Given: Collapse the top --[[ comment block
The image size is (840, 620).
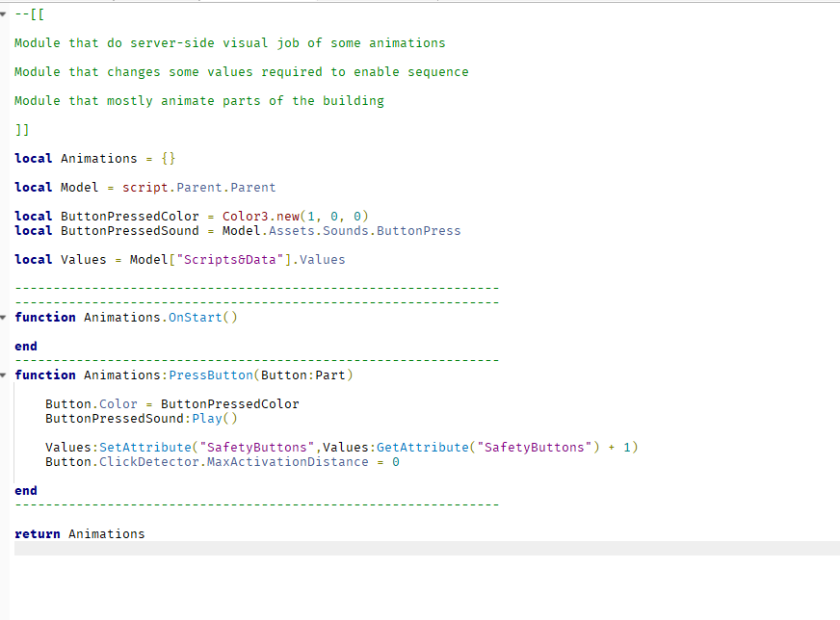Looking at the screenshot, I should [x=6, y=14].
